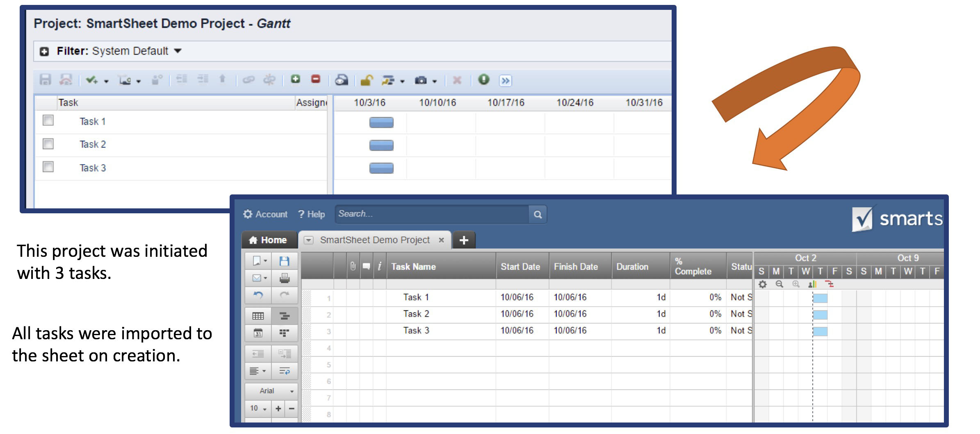
Task: Open the new sheet page dropdown
Action: point(258,261)
